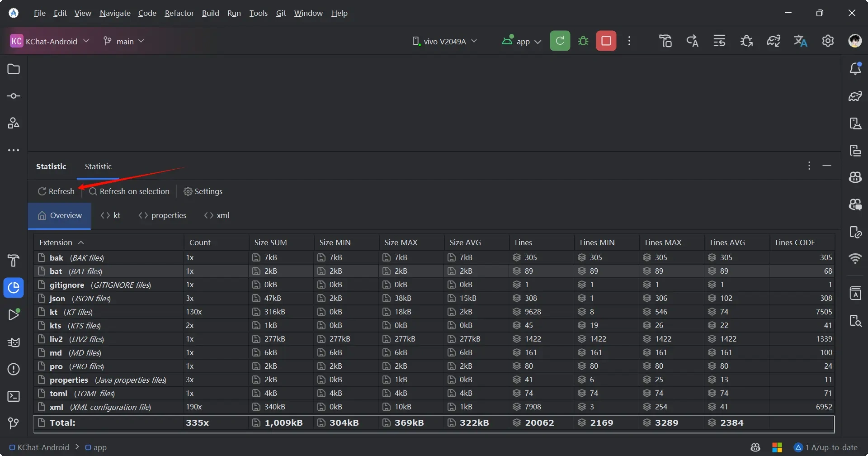
Task: Open the File menu
Action: 40,13
